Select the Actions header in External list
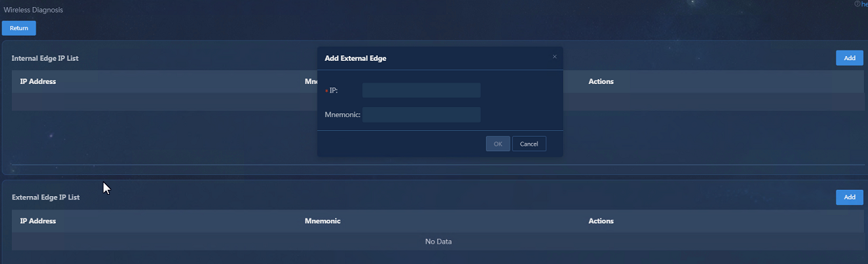The image size is (868, 264). pyautogui.click(x=601, y=221)
